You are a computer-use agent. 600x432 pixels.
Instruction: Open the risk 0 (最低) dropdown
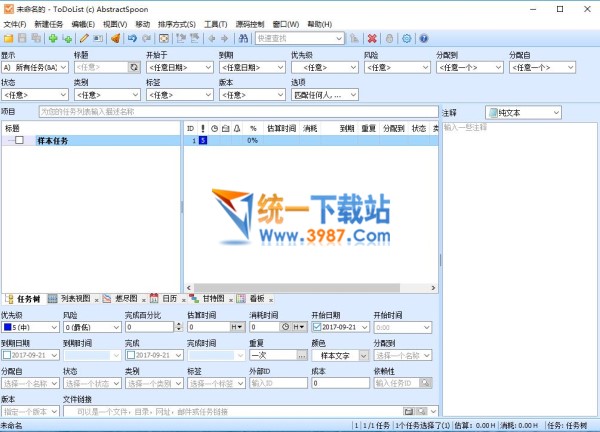click(92, 327)
